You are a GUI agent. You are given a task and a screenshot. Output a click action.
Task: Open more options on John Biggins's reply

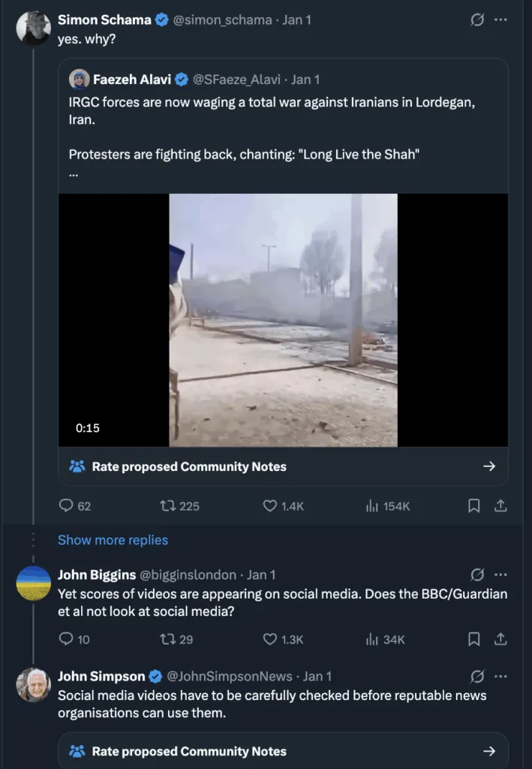500,574
